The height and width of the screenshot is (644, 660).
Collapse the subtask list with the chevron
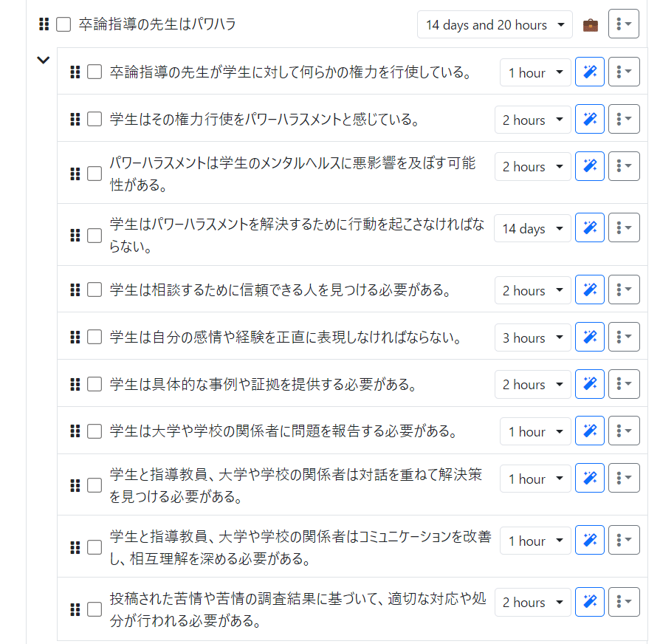click(x=43, y=61)
